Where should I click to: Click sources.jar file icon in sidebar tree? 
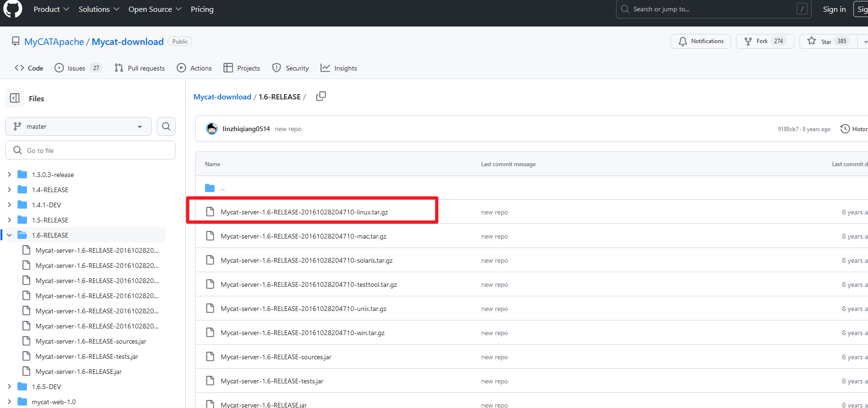click(x=27, y=341)
